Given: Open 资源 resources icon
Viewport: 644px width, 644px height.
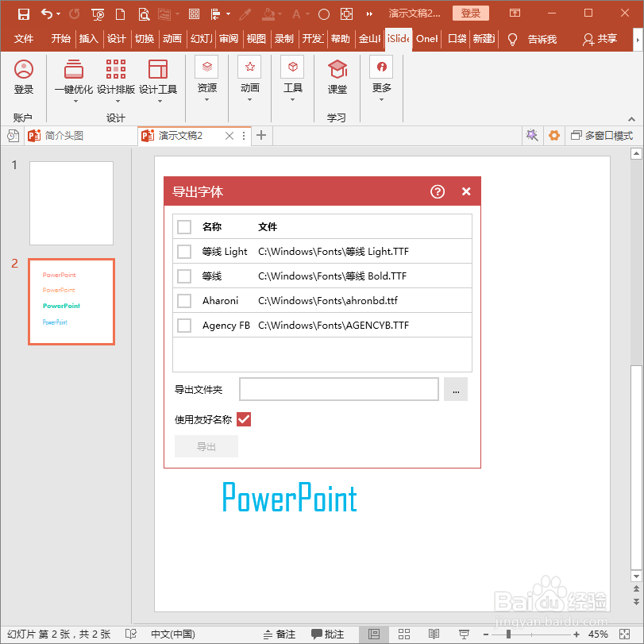Looking at the screenshot, I should tap(206, 67).
